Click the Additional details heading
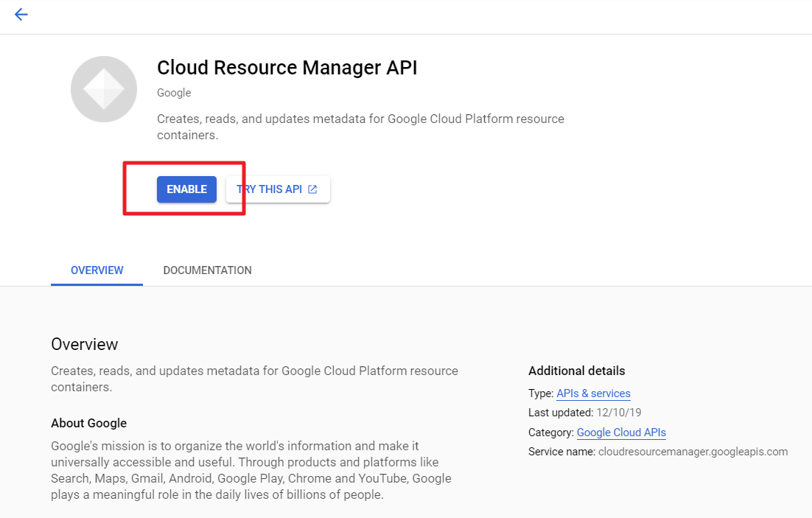 pyautogui.click(x=576, y=371)
